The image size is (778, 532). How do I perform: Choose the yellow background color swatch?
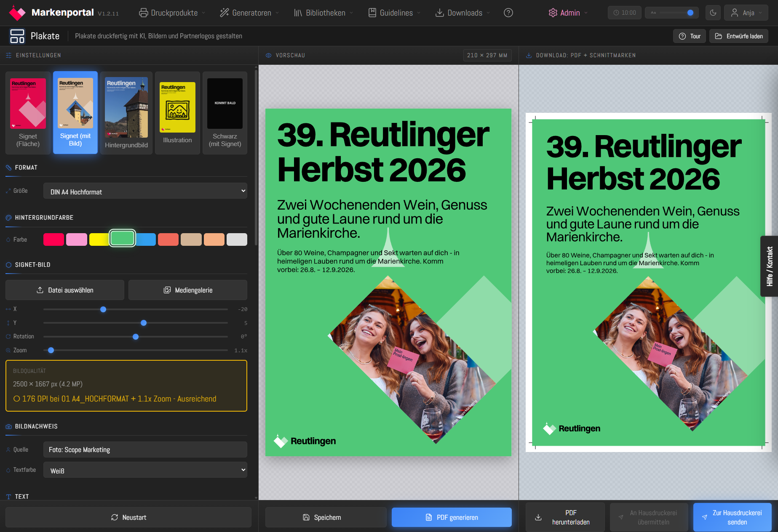coord(99,239)
